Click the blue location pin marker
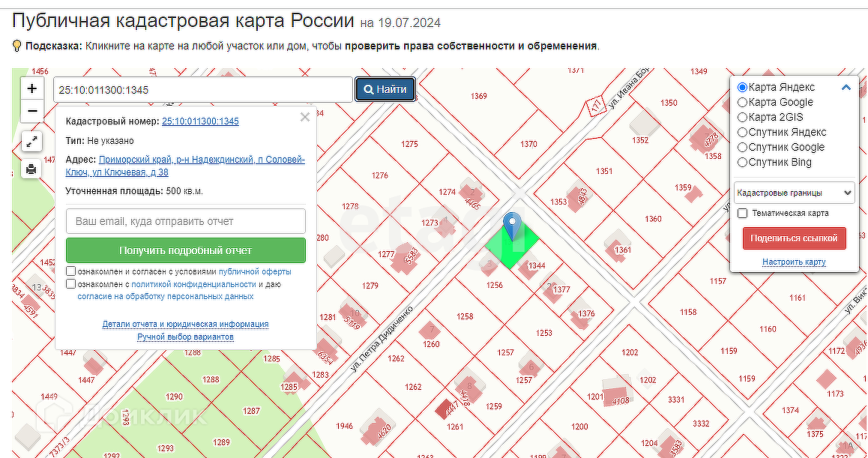 (x=513, y=226)
